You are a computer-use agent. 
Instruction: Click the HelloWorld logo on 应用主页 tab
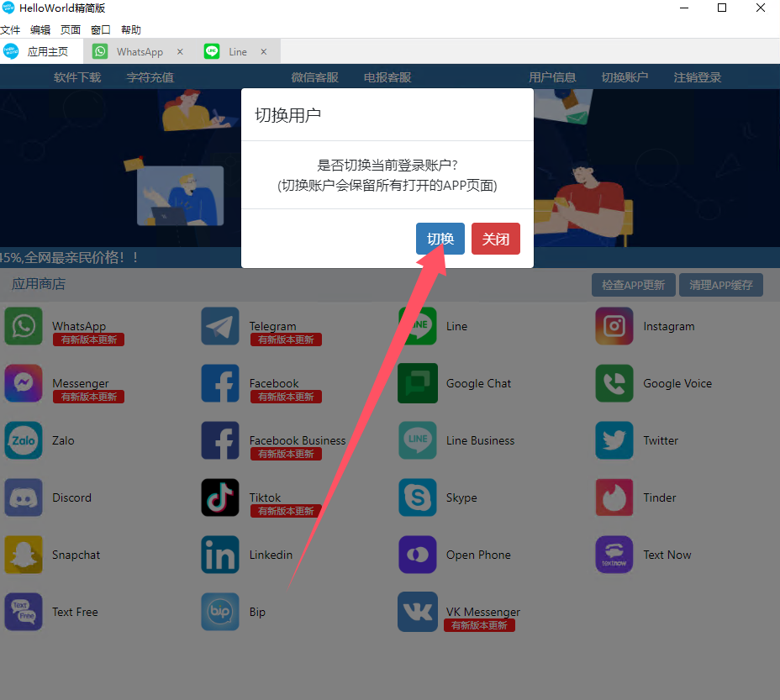pyautogui.click(x=10, y=51)
